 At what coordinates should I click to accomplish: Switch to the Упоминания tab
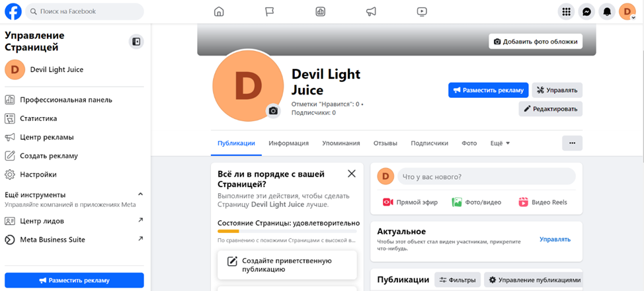pos(341,144)
